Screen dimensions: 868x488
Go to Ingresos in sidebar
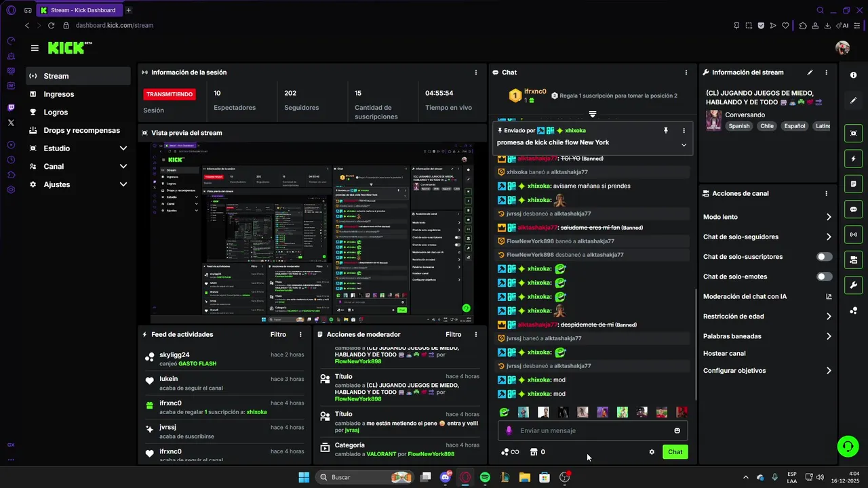pos(78,94)
